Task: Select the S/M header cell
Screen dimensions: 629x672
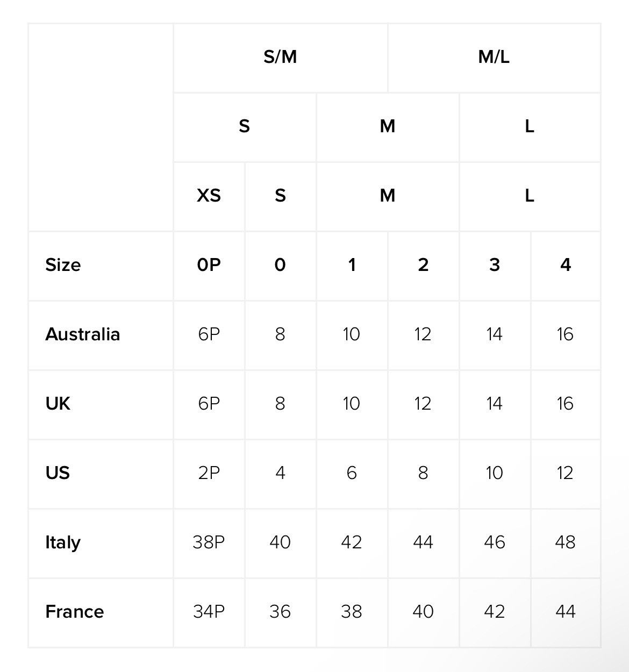Action: click(x=280, y=57)
